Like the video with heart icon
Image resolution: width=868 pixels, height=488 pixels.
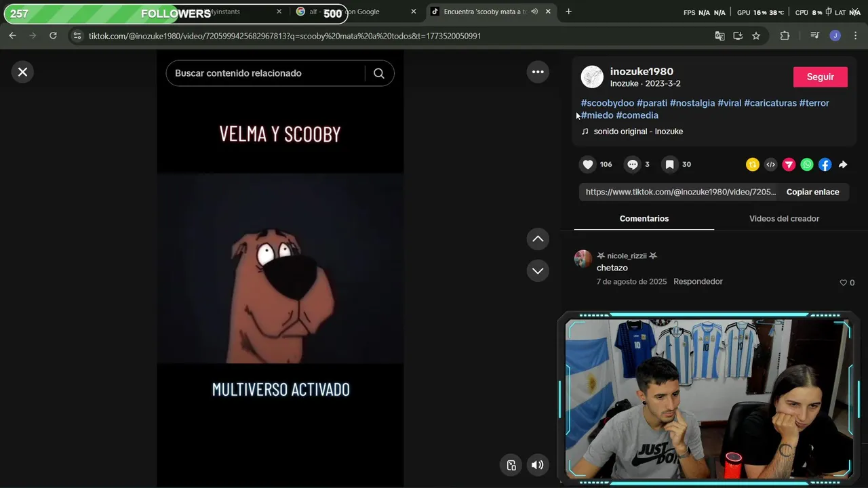pos(588,164)
